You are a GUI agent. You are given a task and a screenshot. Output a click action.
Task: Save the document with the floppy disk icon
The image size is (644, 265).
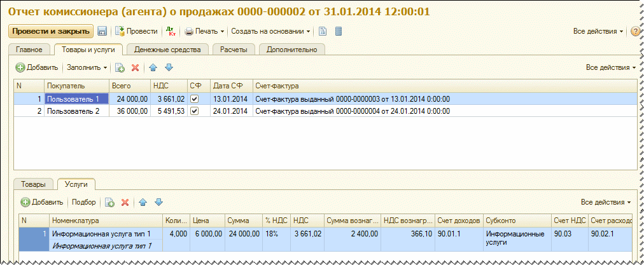(102, 31)
